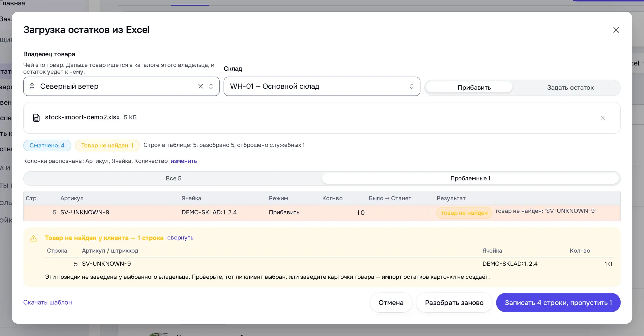Click the Товар не найден: 1 badge

(x=107, y=145)
